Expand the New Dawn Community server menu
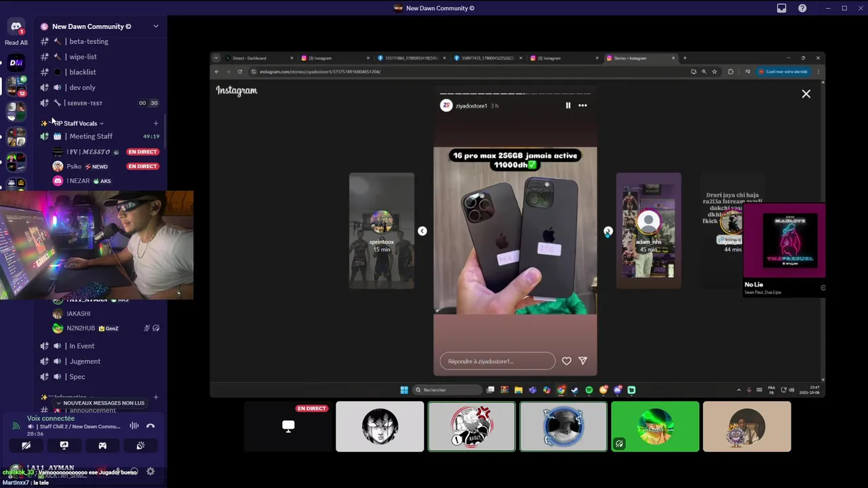The image size is (868, 488). [x=155, y=26]
